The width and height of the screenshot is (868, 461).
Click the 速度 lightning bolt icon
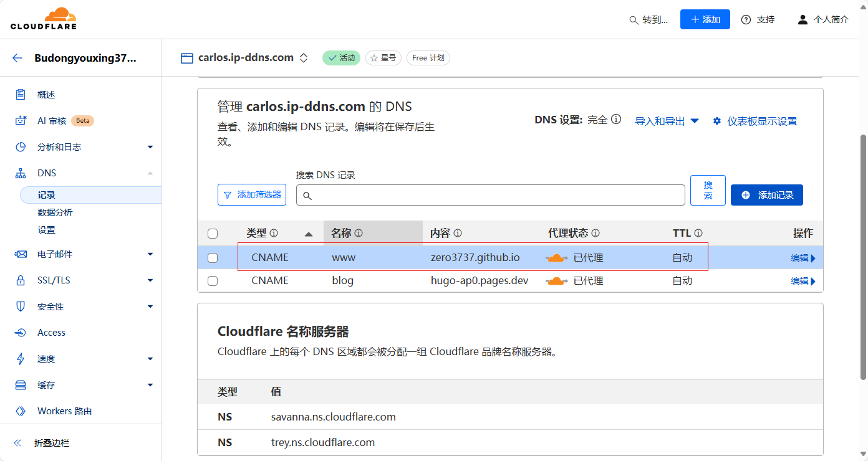pos(21,359)
